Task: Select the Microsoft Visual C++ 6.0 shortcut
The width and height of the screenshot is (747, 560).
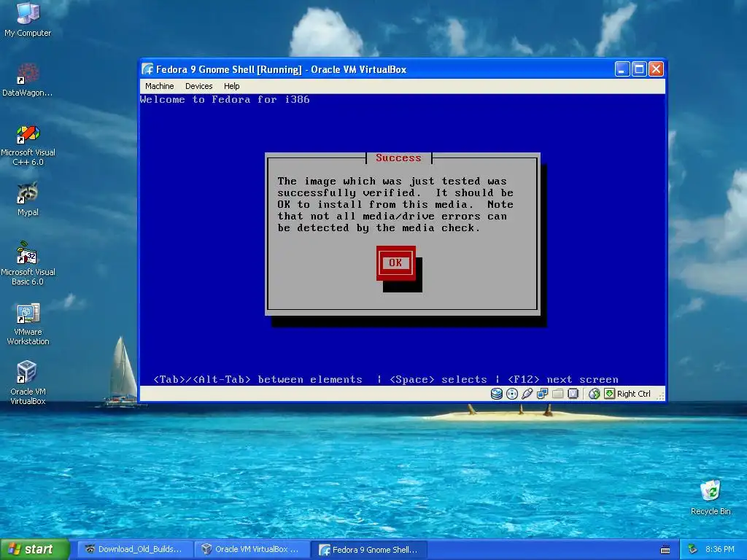Action: tap(28, 145)
